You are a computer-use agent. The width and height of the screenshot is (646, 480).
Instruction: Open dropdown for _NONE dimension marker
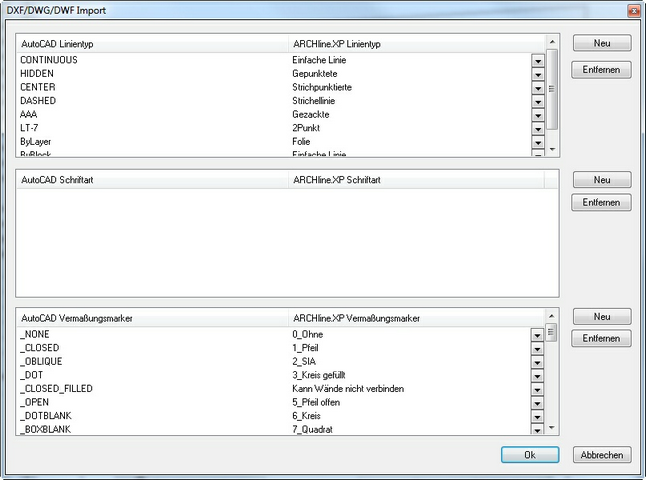[x=537, y=335]
